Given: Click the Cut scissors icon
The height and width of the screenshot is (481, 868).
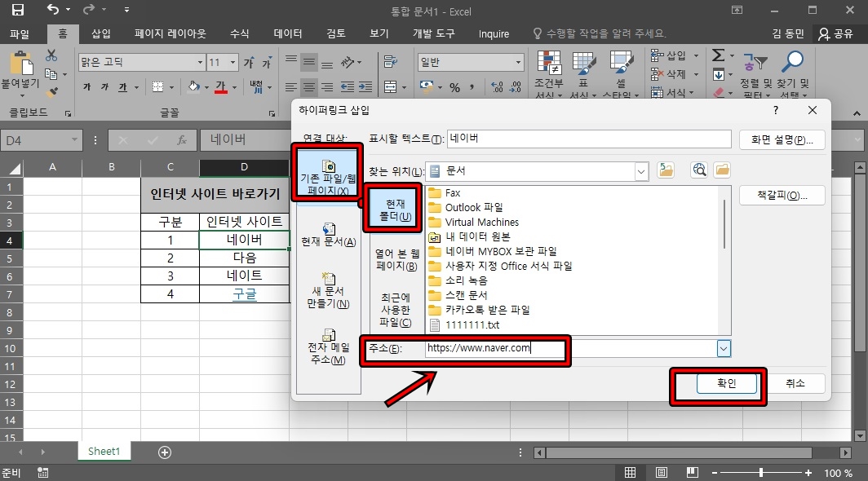Looking at the screenshot, I should pos(51,55).
